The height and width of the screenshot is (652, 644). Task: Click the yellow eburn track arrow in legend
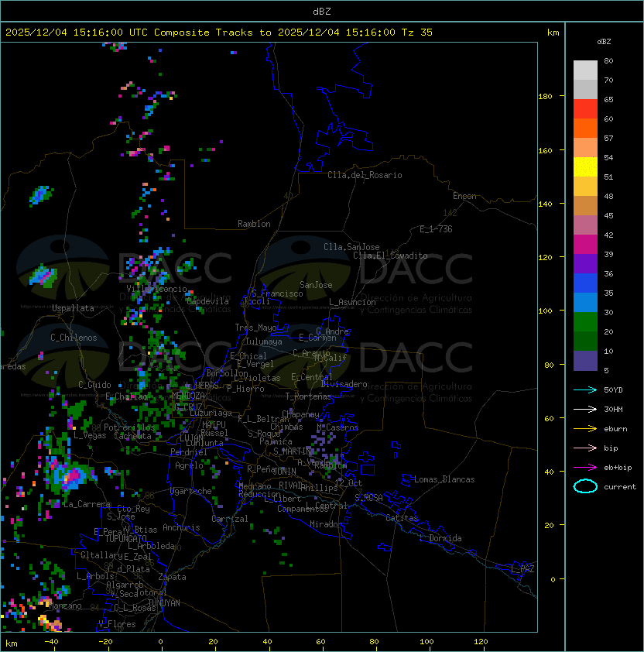coord(585,429)
